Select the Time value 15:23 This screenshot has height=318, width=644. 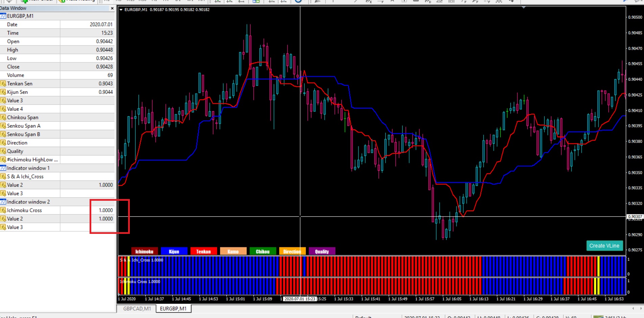(x=107, y=33)
